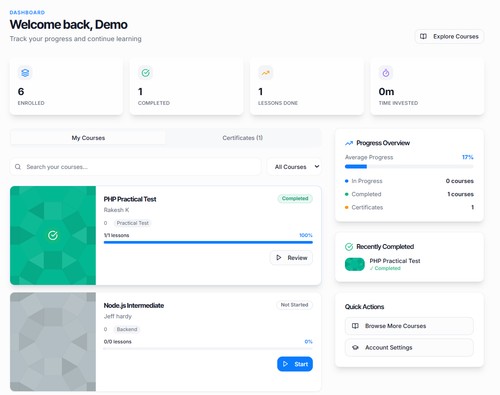This screenshot has width=500, height=395.
Task: Click the gear icon in Account Settings
Action: pos(355,347)
